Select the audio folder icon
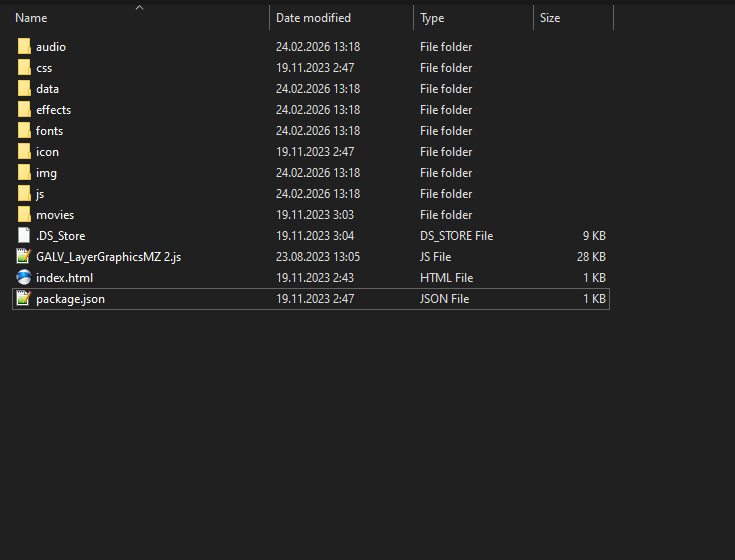This screenshot has height=560, width=735. coord(24,47)
